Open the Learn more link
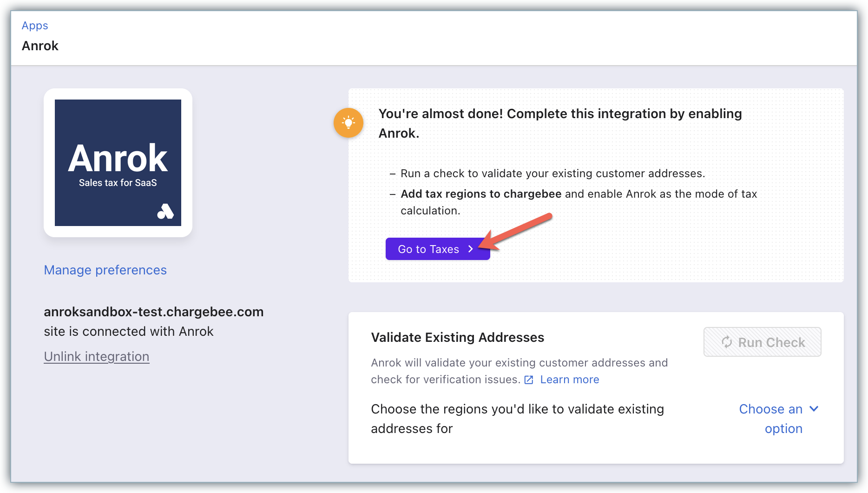 pos(570,380)
